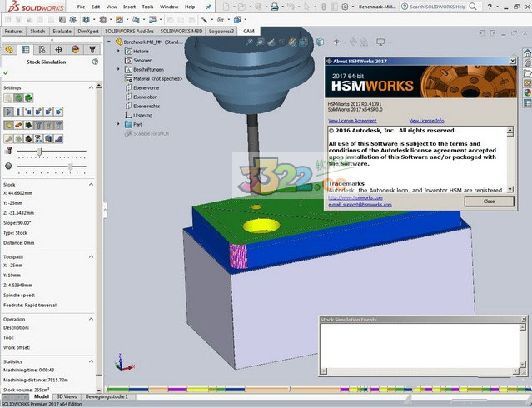Open the File menu

click(81, 7)
